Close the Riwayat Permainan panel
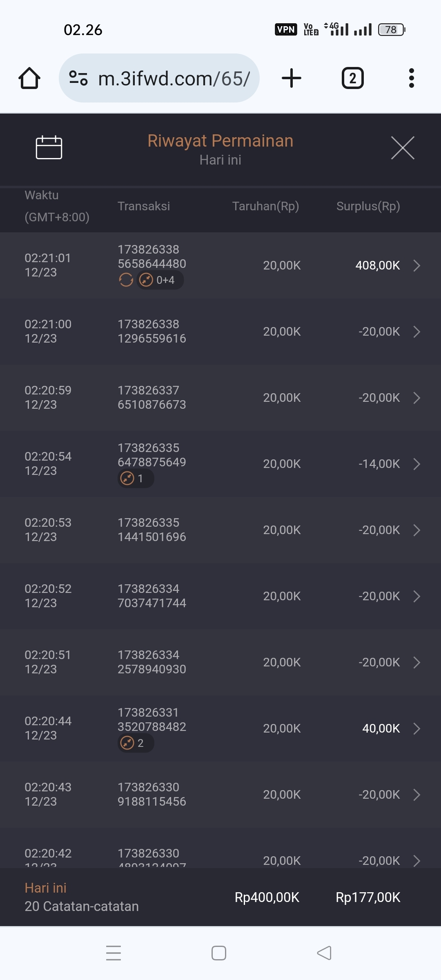 point(403,148)
